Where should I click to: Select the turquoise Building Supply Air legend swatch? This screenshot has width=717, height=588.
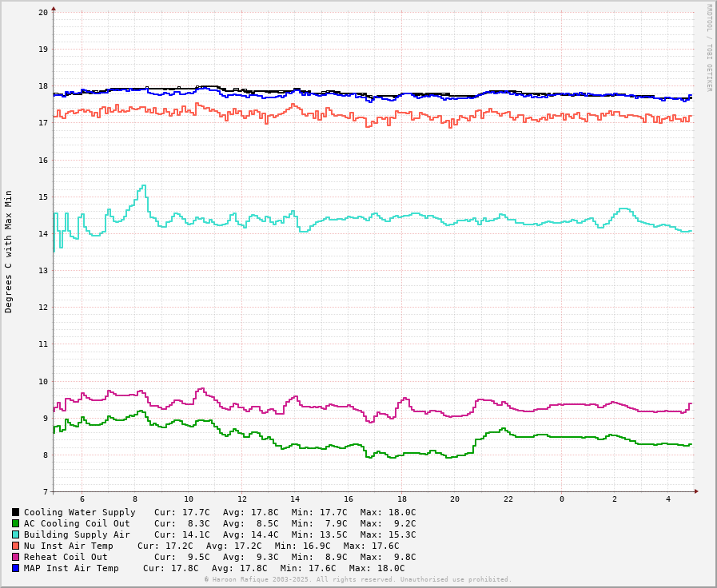click(x=15, y=534)
